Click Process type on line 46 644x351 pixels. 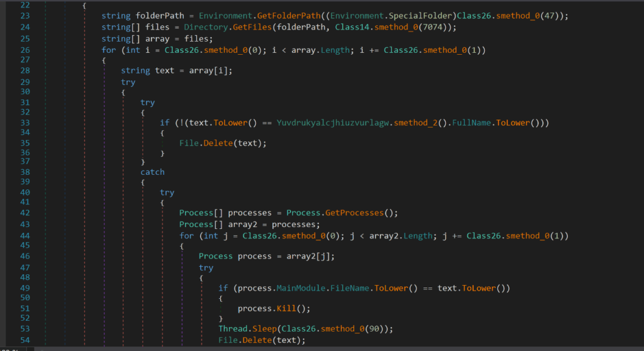tap(216, 257)
